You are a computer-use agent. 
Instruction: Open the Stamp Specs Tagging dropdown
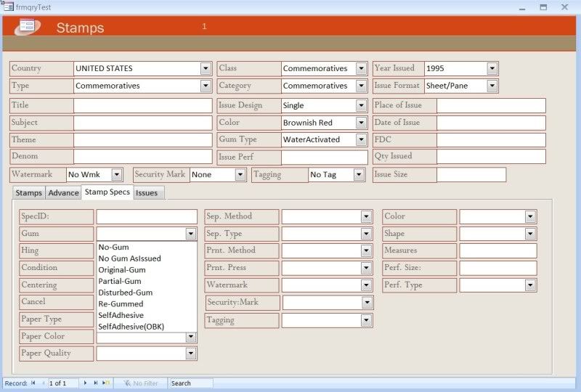click(366, 320)
